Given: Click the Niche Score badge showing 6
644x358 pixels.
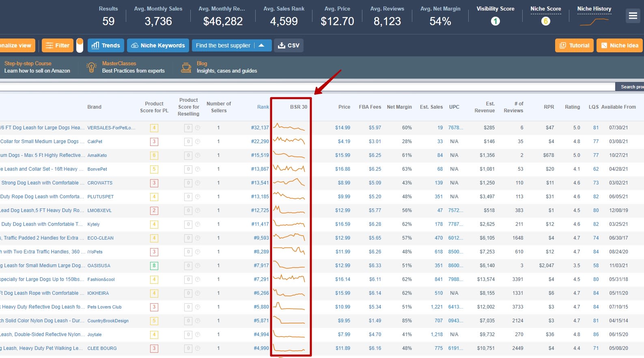Looking at the screenshot, I should click(x=546, y=21).
